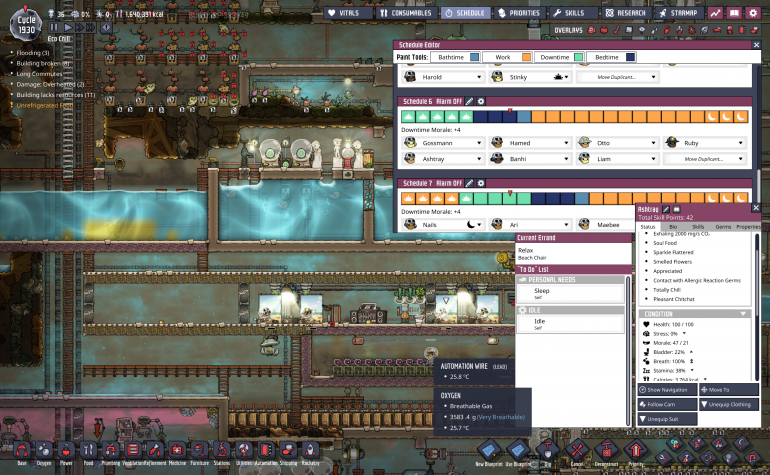
Task: Click the Unequip Suit button
Action: (667, 419)
